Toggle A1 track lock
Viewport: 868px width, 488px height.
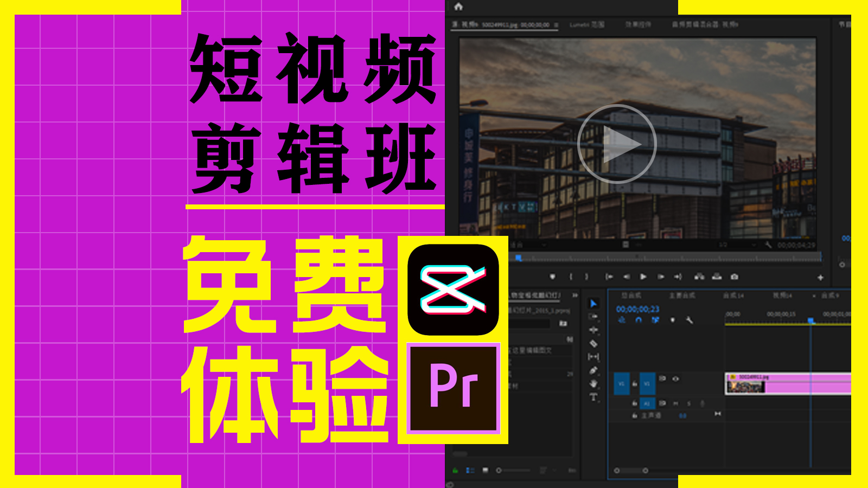coord(635,403)
